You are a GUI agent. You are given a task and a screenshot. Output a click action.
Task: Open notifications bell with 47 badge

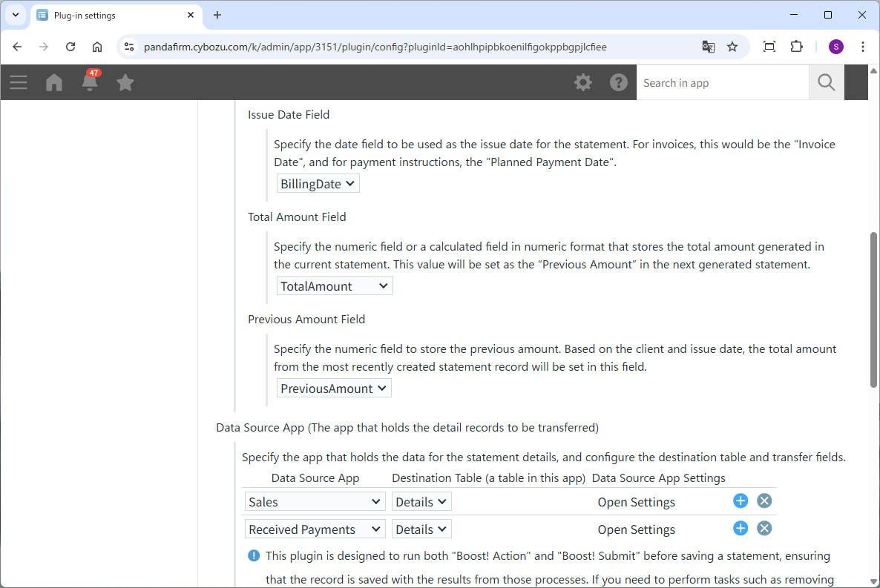(x=90, y=81)
